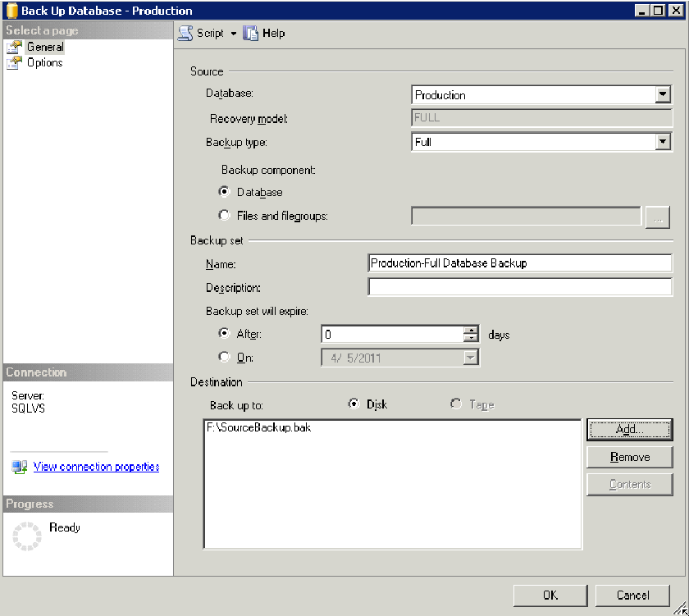
Task: Select Files and filegroups radio button
Action: [x=225, y=216]
